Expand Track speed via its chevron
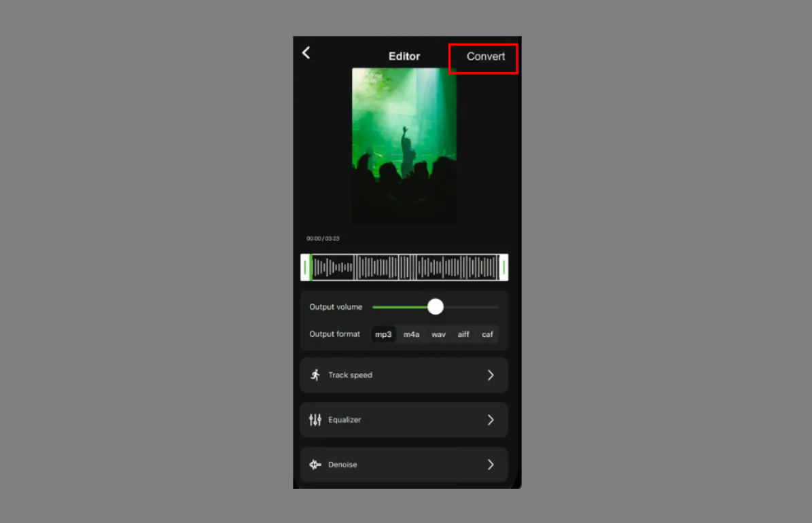Image resolution: width=812 pixels, height=523 pixels. tap(491, 375)
